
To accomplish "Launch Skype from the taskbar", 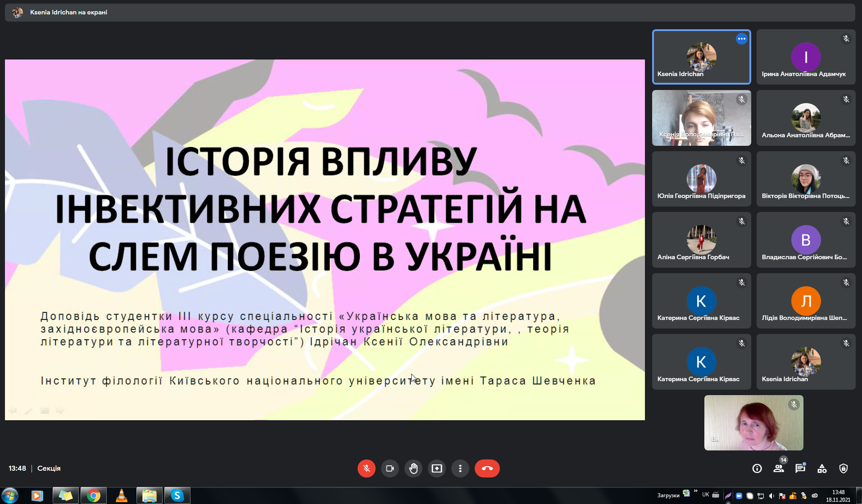I will (177, 495).
